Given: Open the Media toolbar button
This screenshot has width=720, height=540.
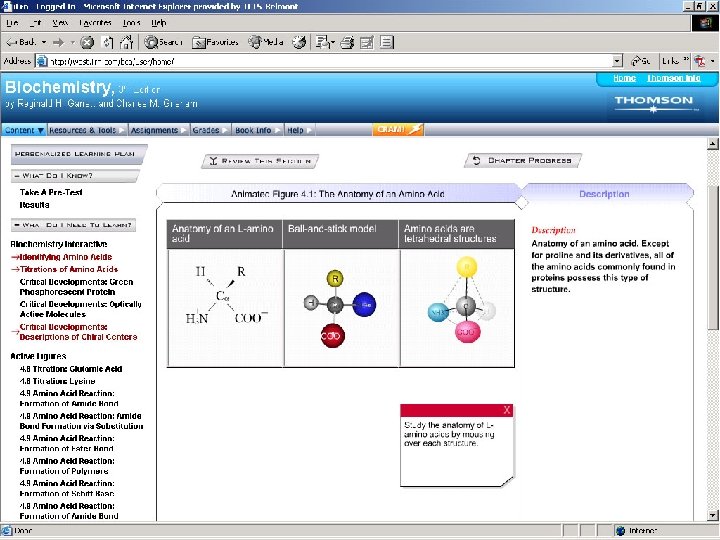Looking at the screenshot, I should 265,42.
